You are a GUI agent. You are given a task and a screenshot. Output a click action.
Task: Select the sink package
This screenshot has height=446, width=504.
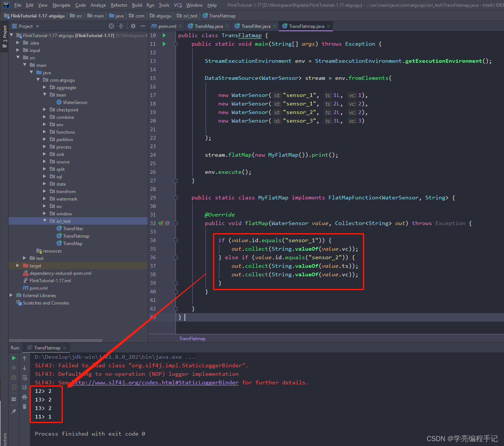[60, 154]
